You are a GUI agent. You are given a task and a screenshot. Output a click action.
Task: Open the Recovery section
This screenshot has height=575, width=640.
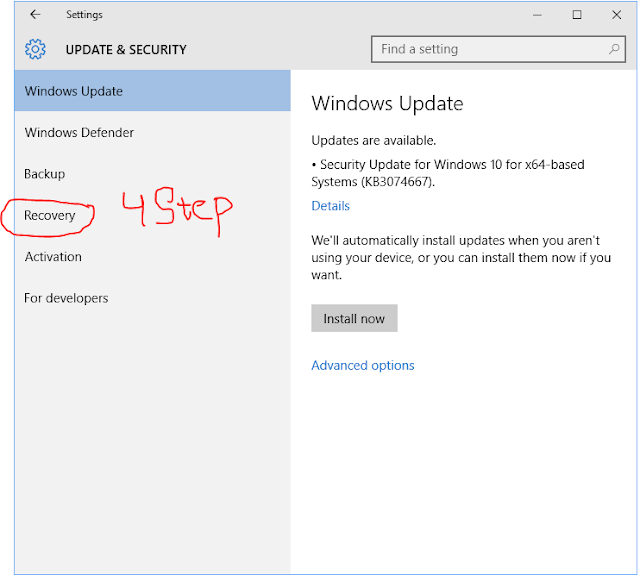coord(152,215)
